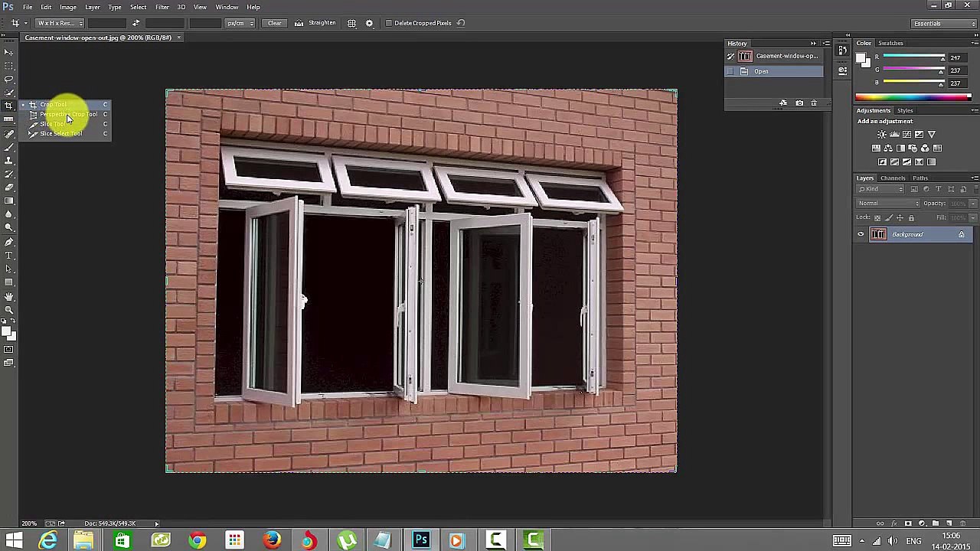Open the History panel options menu
This screenshot has width=980, height=551.
pyautogui.click(x=826, y=44)
